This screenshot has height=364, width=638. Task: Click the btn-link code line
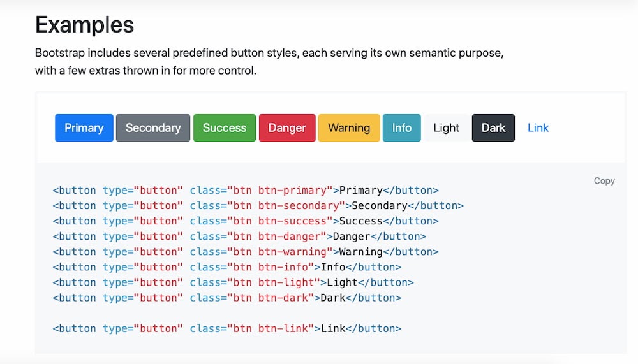227,328
